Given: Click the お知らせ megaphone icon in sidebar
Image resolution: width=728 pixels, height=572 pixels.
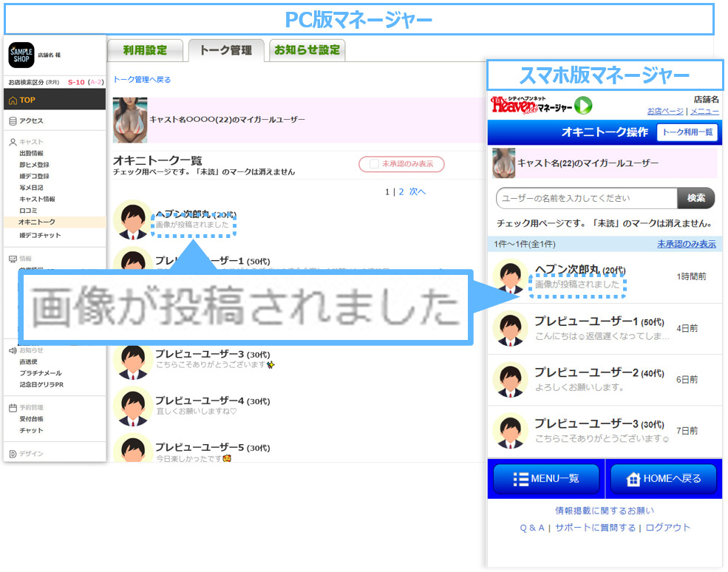Looking at the screenshot, I should click(13, 350).
